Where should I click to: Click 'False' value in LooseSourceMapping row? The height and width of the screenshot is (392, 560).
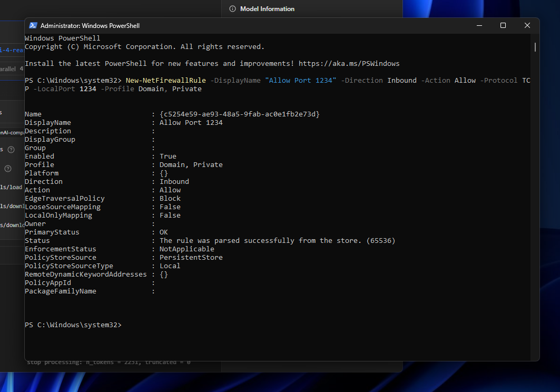tap(170, 207)
